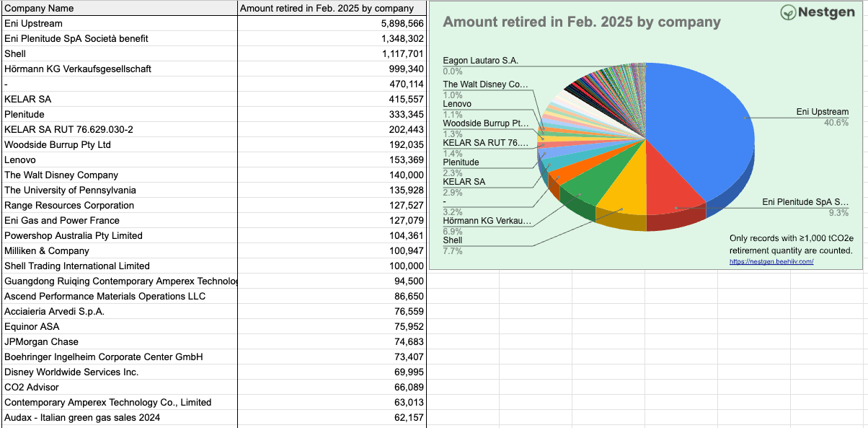Click the cell containing 1,117,701
868x428 pixels.
[332, 54]
